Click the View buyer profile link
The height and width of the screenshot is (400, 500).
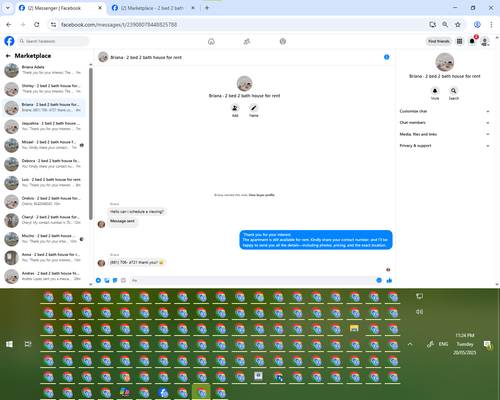[x=262, y=195]
